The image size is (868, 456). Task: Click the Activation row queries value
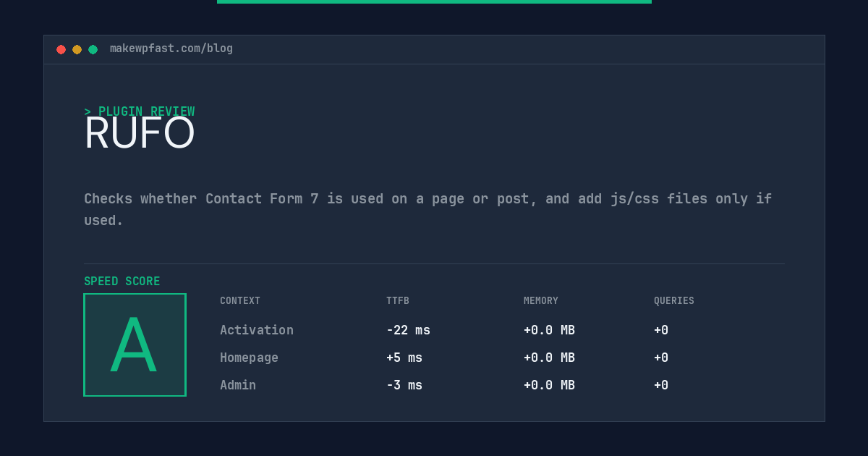661,330
